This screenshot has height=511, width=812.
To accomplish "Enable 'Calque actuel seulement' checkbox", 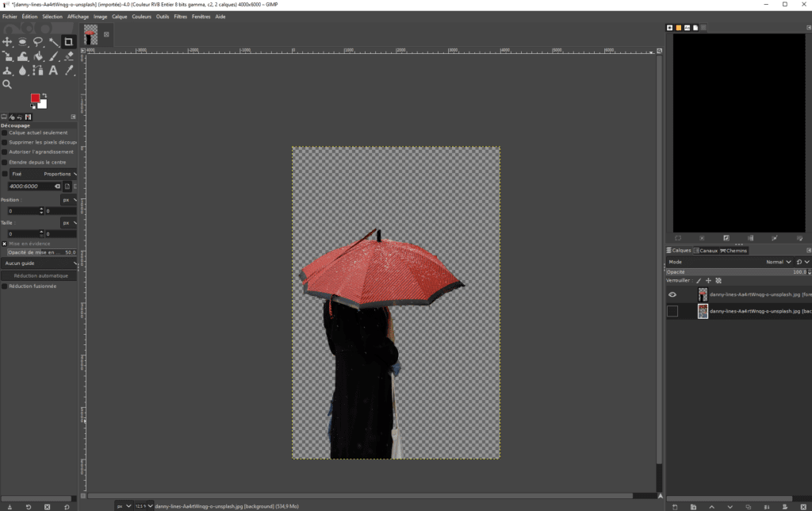I will click(x=5, y=133).
